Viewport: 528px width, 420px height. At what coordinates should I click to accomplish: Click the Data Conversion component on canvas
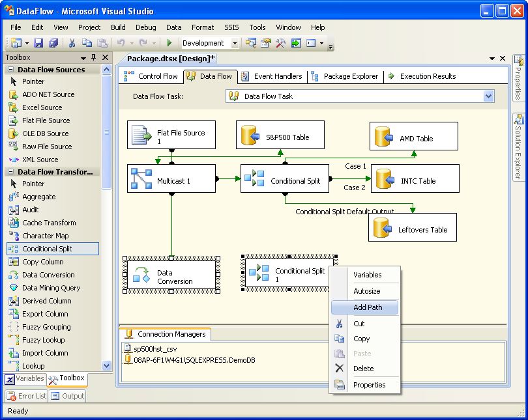click(x=171, y=275)
